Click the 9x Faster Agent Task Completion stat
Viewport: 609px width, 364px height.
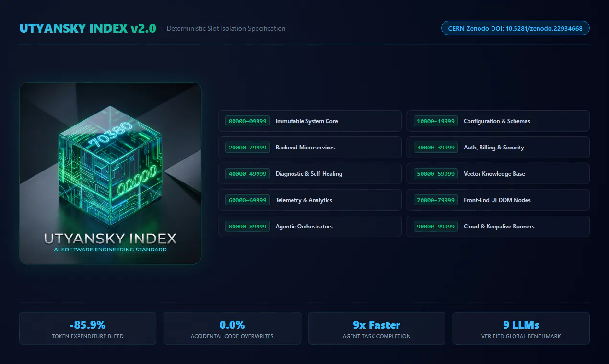click(x=377, y=329)
